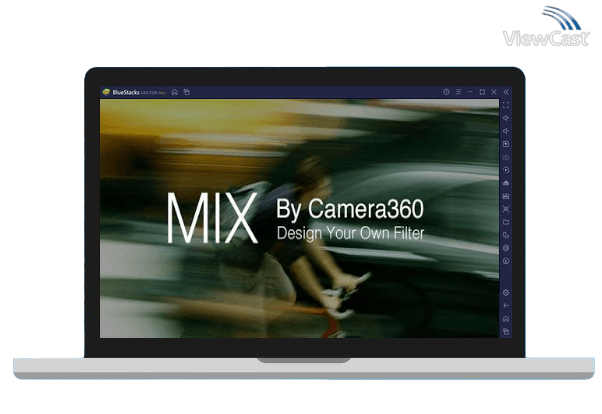Click the circular play sidebar icon
The width and height of the screenshot is (602, 414).
tap(506, 170)
